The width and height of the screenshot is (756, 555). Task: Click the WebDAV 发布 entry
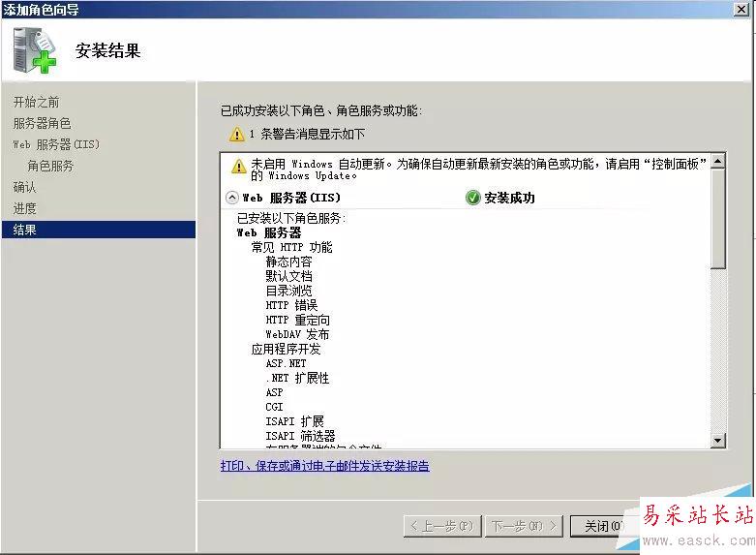[297, 334]
